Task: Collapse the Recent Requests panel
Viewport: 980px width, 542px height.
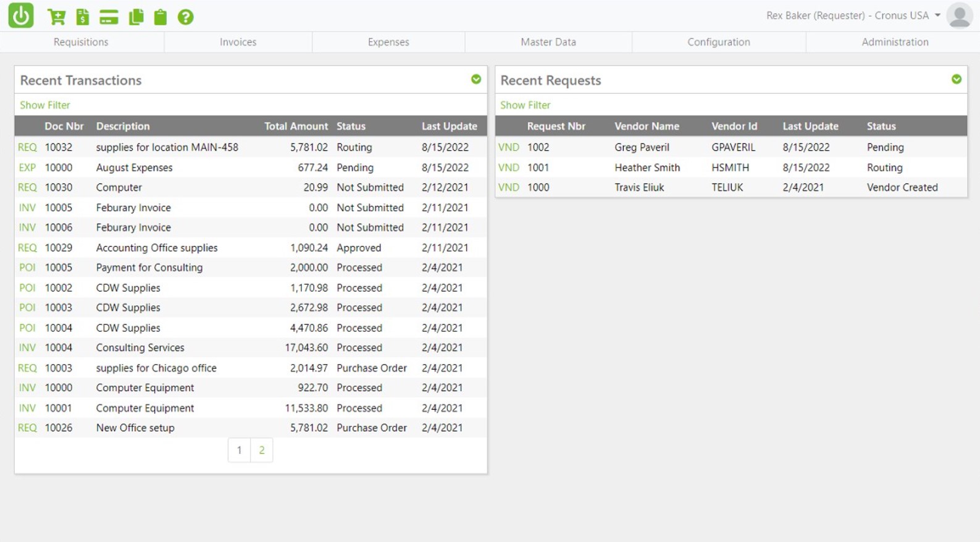Action: click(x=957, y=79)
